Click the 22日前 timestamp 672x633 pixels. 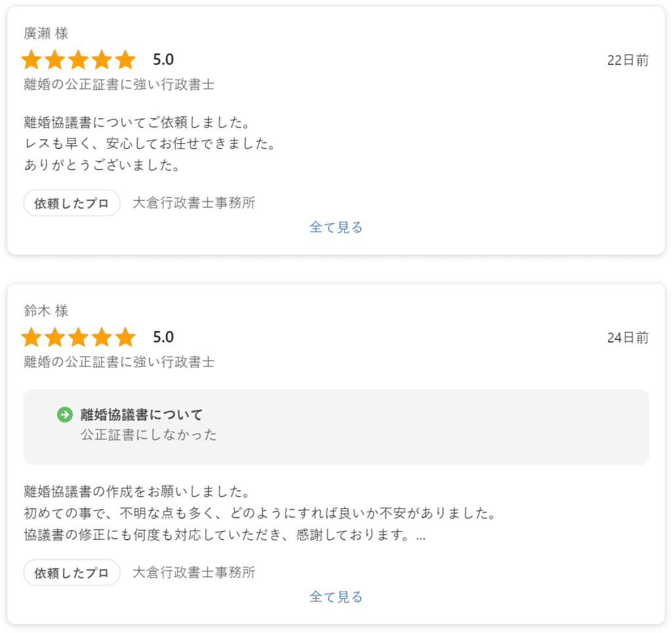627,60
